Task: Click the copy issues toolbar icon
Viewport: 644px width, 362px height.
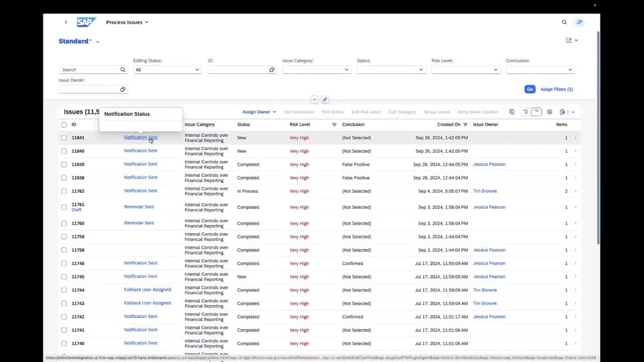Action: 511,112
